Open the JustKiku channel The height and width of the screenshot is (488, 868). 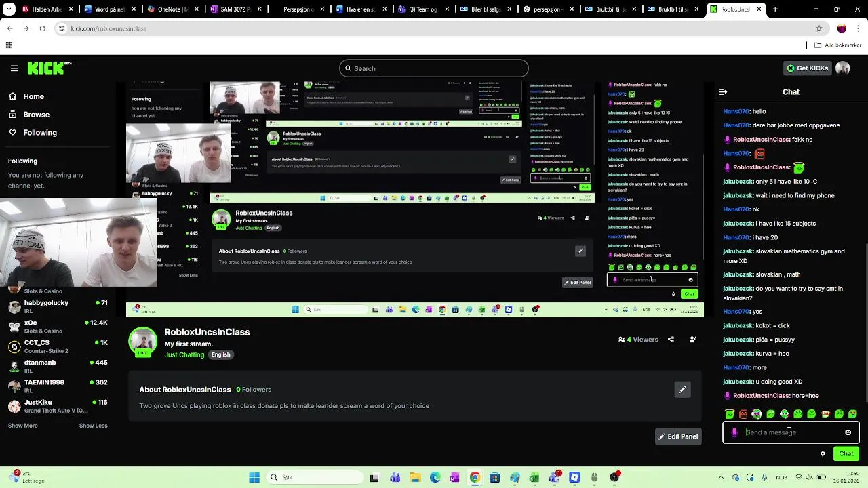pos(58,406)
